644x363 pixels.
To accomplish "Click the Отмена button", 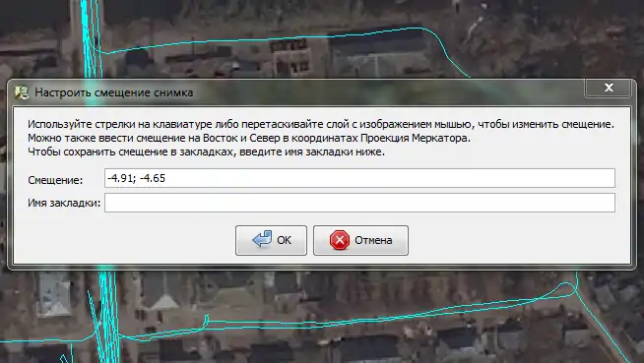I will [360, 240].
